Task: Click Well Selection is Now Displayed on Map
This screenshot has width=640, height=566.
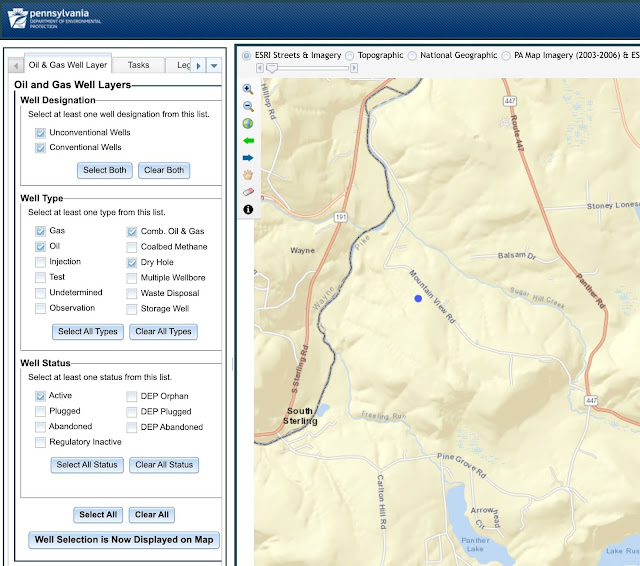Action: pos(124,540)
